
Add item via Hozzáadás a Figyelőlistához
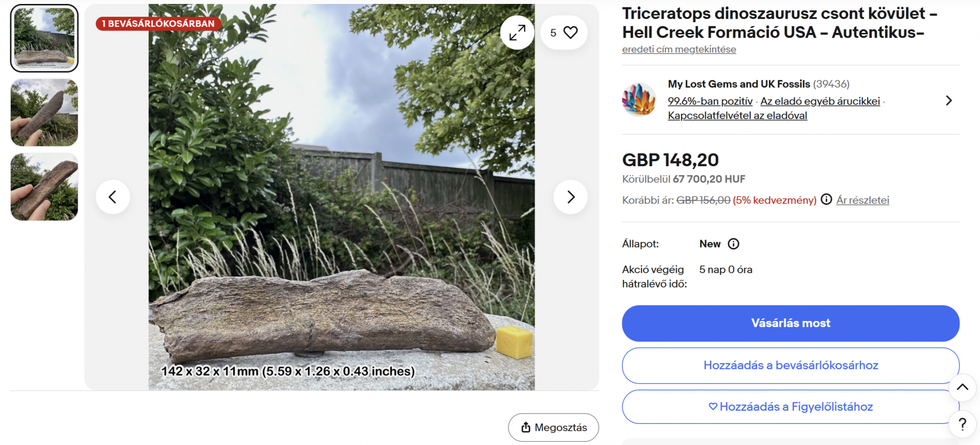[790, 407]
